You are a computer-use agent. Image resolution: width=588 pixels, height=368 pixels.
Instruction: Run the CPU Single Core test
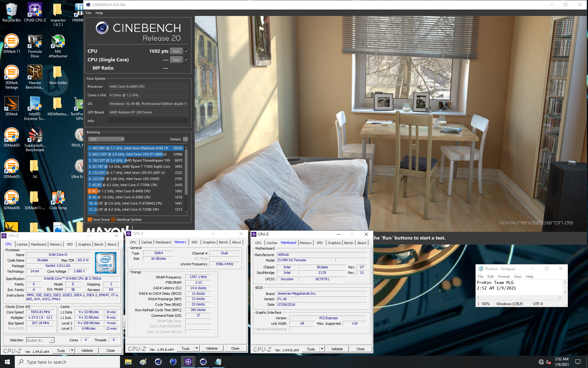click(176, 60)
